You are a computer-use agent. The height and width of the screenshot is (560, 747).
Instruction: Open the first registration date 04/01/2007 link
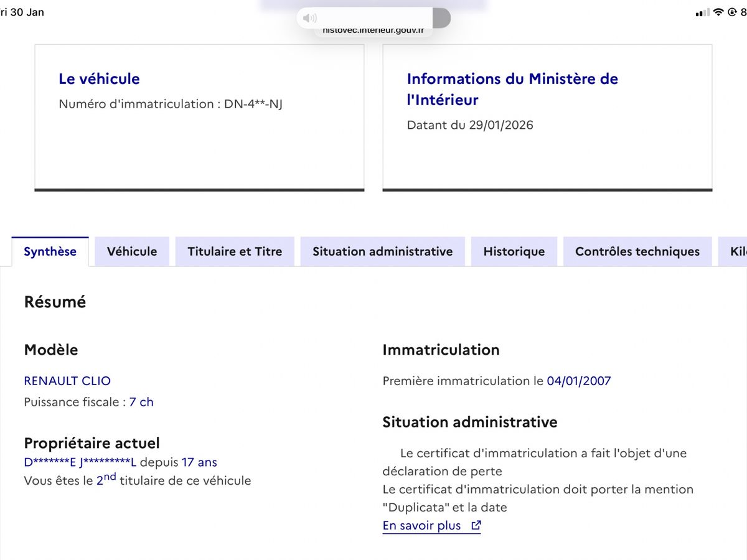[x=579, y=381]
